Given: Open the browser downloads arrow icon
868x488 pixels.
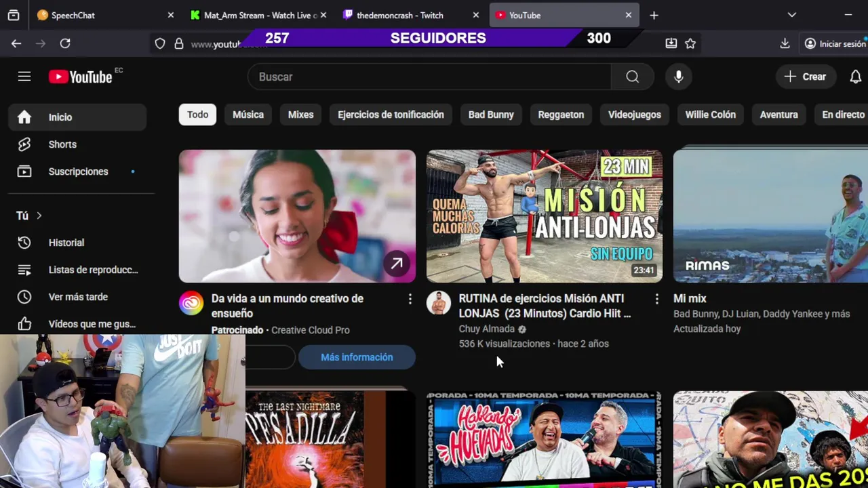Looking at the screenshot, I should [785, 43].
